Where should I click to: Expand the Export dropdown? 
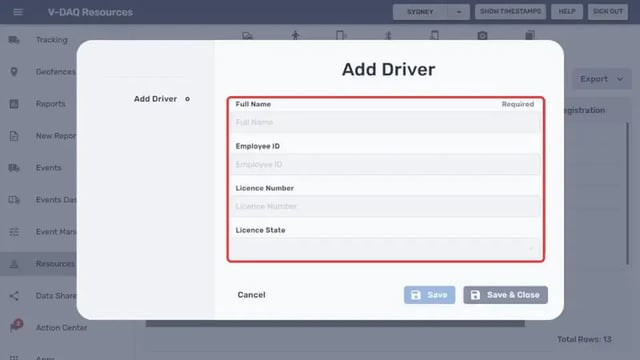coord(602,79)
